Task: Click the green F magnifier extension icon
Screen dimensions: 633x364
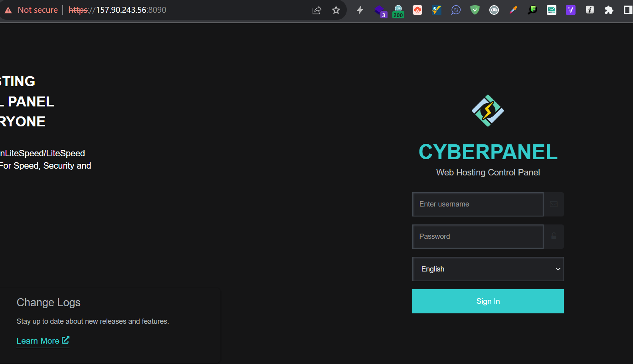Action: pyautogui.click(x=532, y=10)
